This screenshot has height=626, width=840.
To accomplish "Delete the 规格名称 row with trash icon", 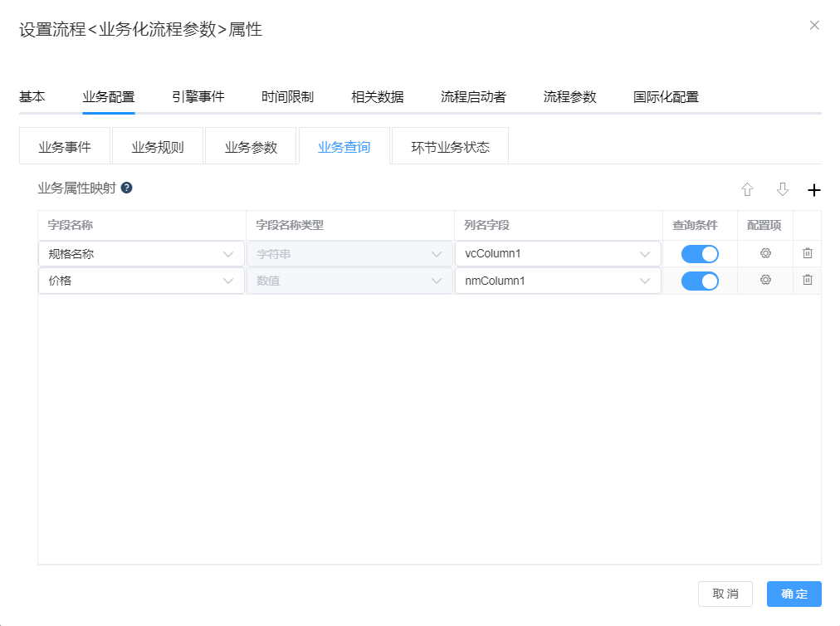I will coord(807,254).
